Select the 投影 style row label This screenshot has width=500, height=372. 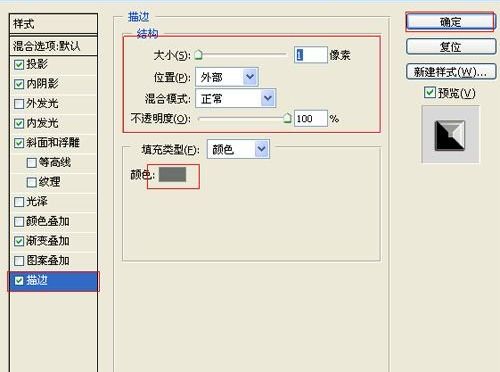[37, 64]
